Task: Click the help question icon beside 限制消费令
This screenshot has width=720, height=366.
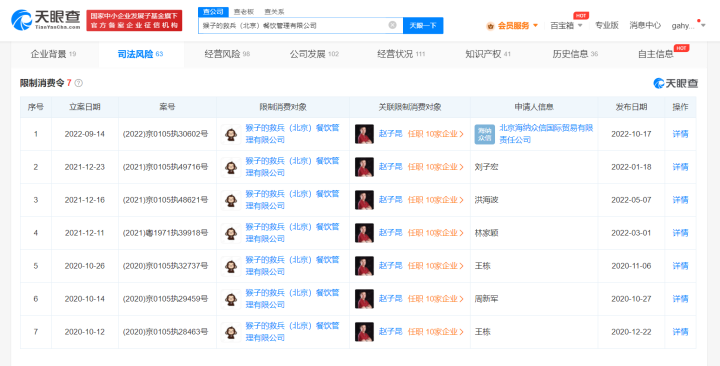Action: pos(79,83)
